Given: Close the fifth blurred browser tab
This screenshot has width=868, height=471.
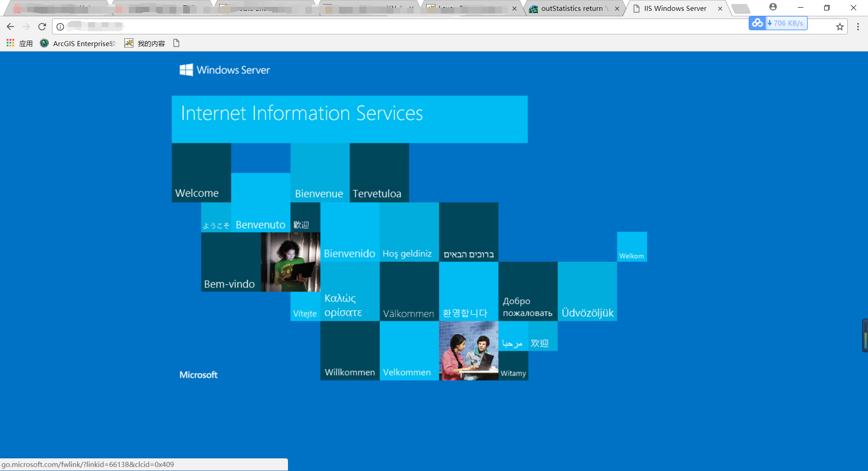Looking at the screenshot, I should point(514,9).
